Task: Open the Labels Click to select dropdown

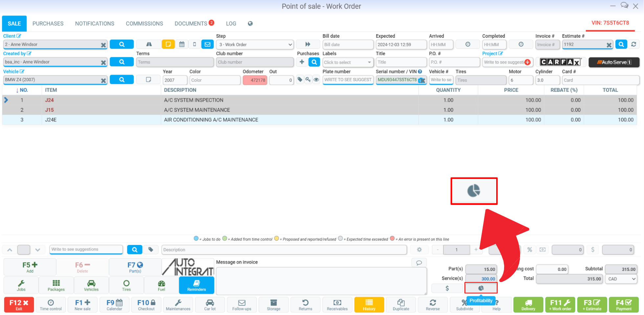Action: pyautogui.click(x=348, y=62)
